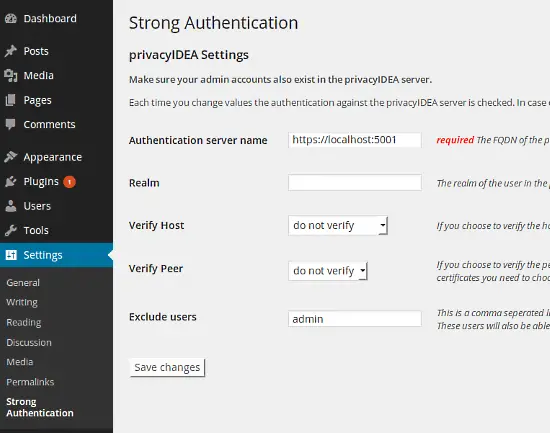Viewport: 550px width, 433px height.
Task: Click the Tools wrench icon
Action: [x=11, y=231]
